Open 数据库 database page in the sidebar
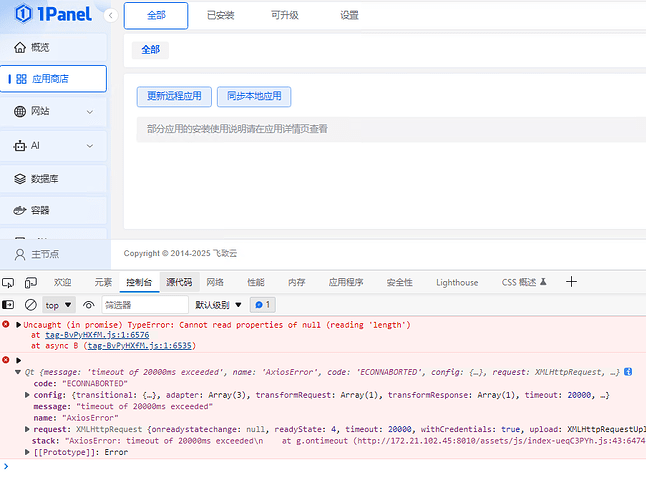 pos(46,179)
